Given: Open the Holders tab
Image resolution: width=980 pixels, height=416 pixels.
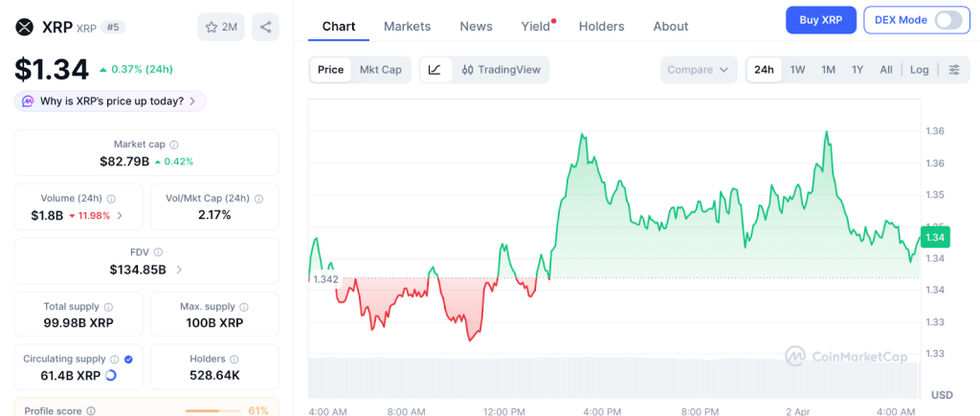Looking at the screenshot, I should coord(601,26).
